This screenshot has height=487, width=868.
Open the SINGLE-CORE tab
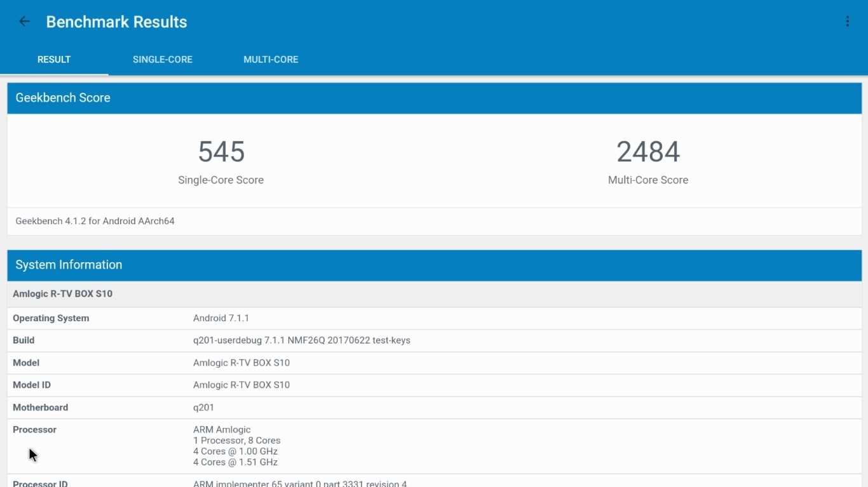point(163,60)
